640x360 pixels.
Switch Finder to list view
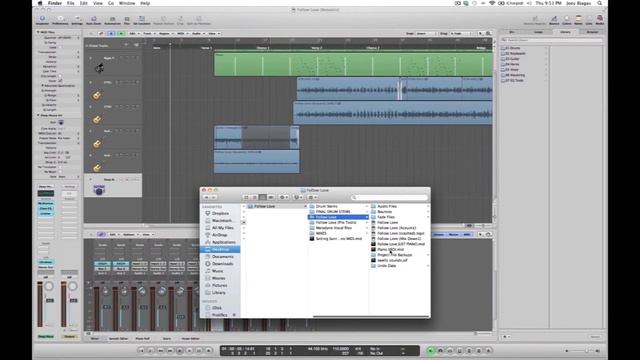[x=254, y=198]
